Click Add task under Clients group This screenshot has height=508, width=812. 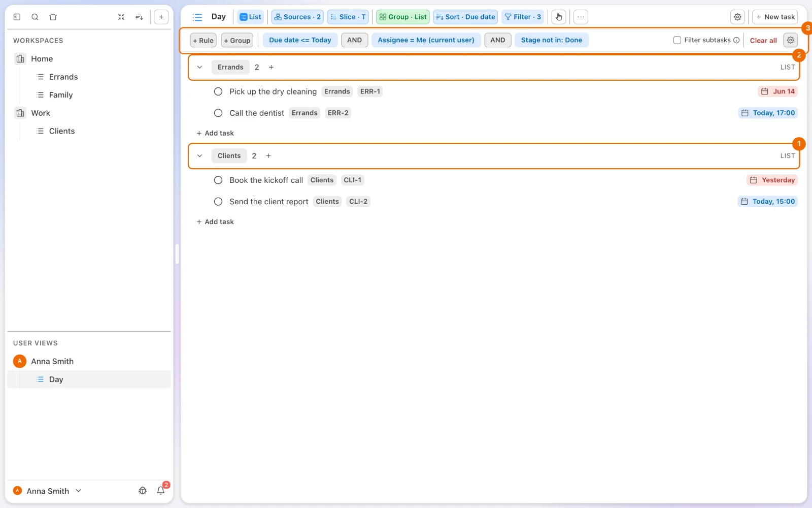215,222
